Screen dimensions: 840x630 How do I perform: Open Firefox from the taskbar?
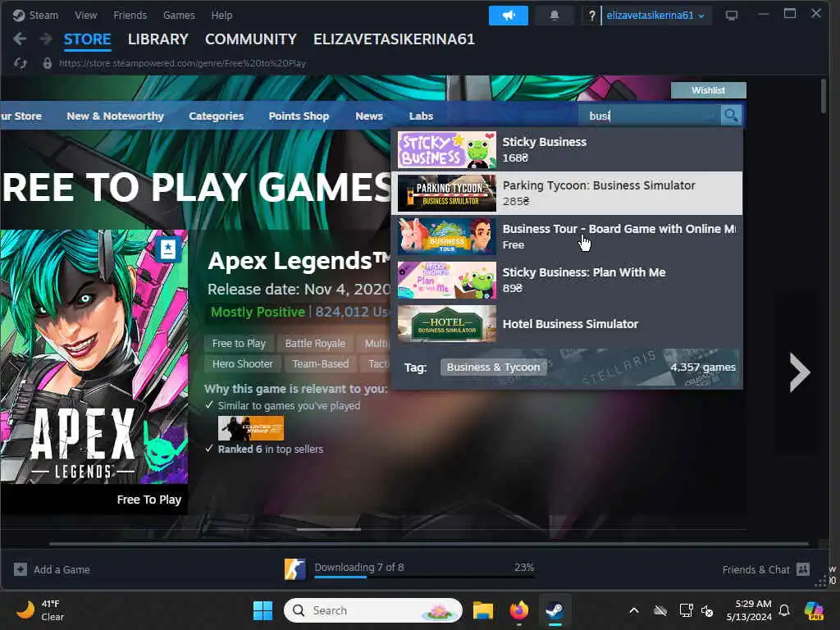point(518,610)
